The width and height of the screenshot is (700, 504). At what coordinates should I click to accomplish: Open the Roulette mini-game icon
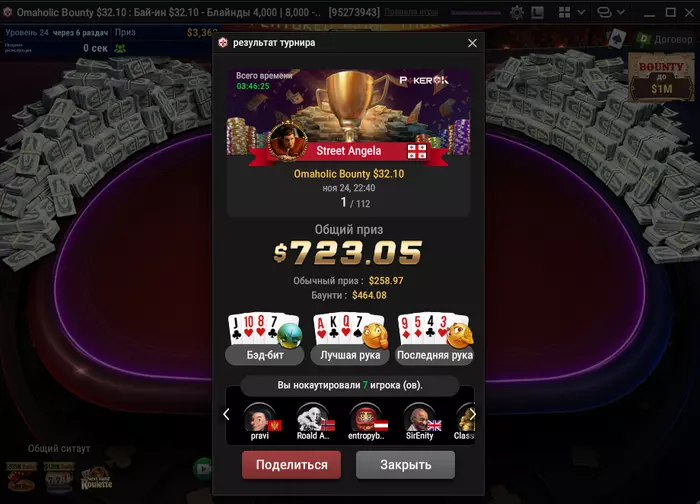pyautogui.click(x=96, y=478)
